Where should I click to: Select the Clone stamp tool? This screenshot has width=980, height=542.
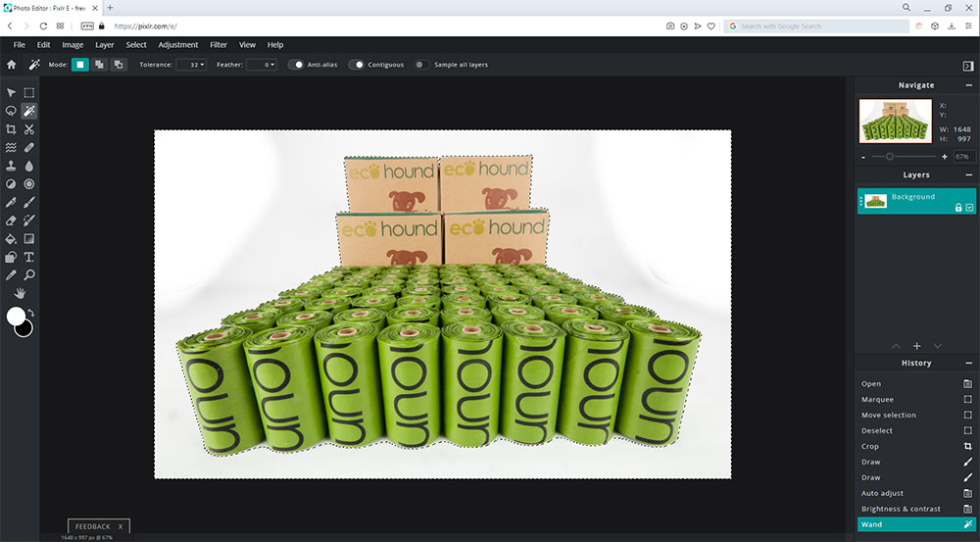click(x=11, y=166)
